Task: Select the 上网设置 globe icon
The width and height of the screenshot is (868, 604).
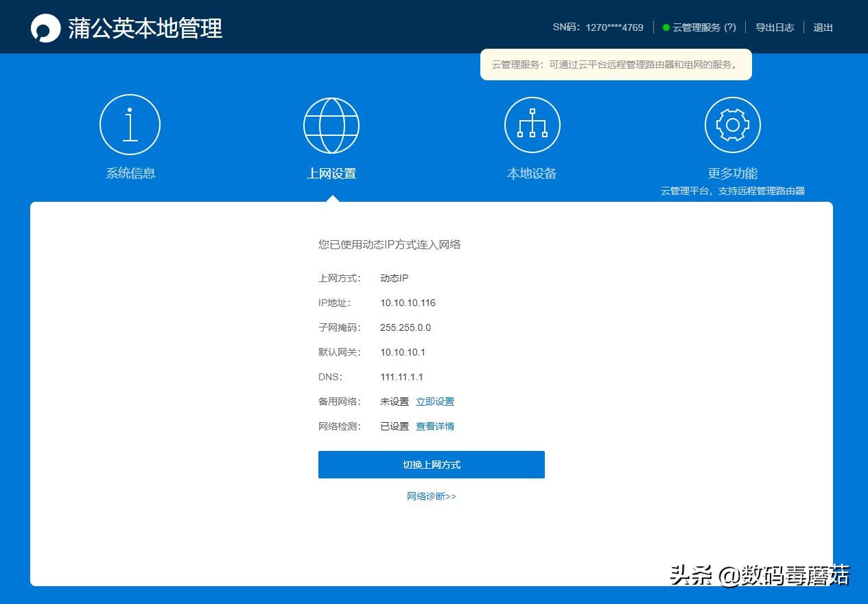Action: [331, 124]
